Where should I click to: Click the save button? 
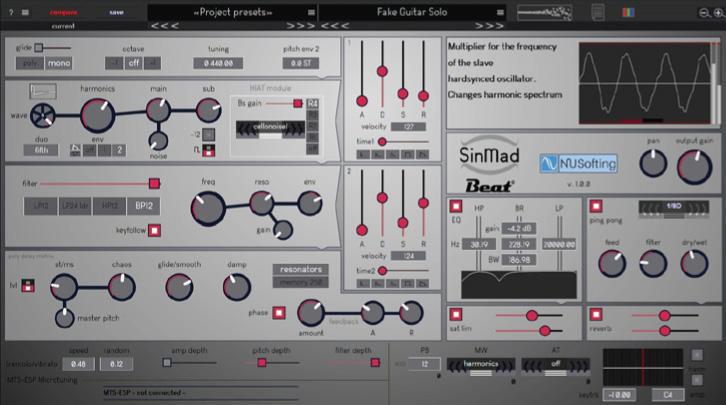[x=116, y=12]
